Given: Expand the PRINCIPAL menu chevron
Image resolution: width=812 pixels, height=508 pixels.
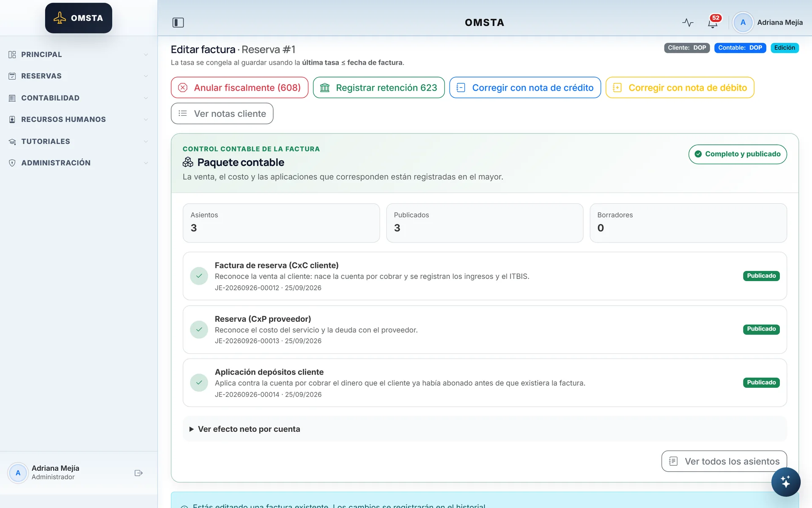Looking at the screenshot, I should (146, 55).
